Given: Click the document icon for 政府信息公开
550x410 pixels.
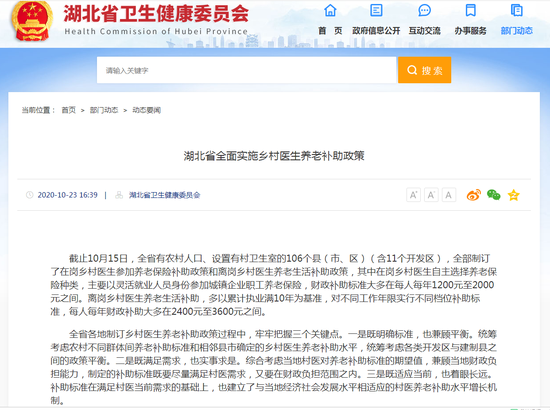Looking at the screenshot, I should (x=376, y=10).
